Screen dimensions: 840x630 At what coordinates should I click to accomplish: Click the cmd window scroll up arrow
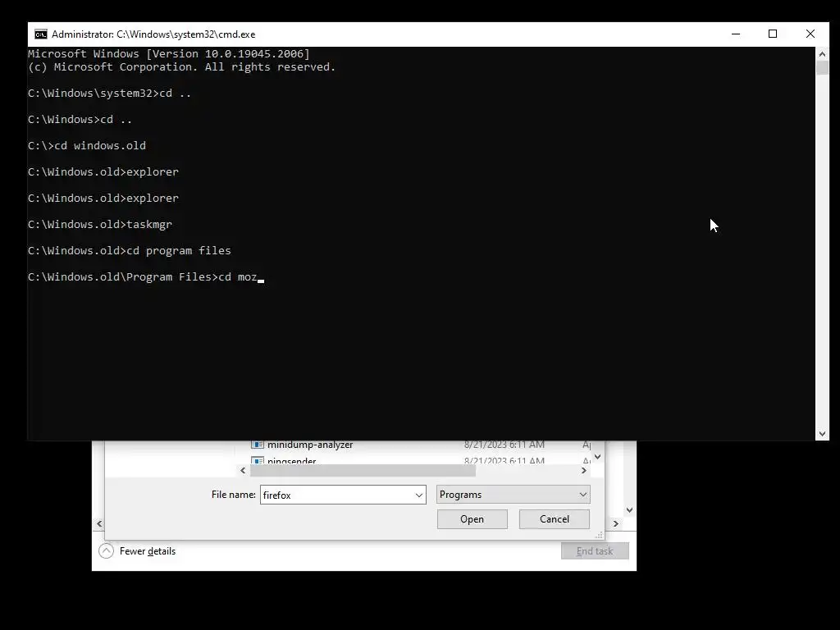point(822,54)
